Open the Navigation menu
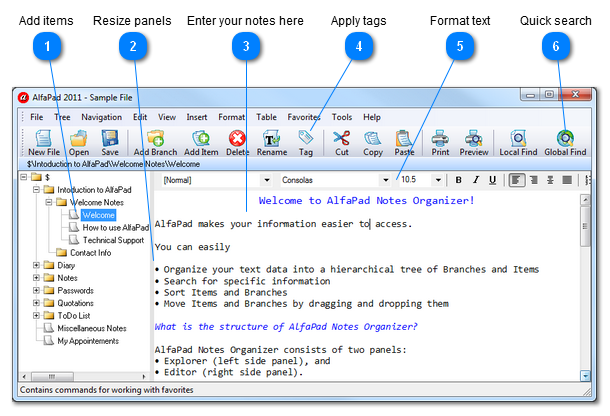Viewport: 610px width, 416px height. (x=102, y=117)
